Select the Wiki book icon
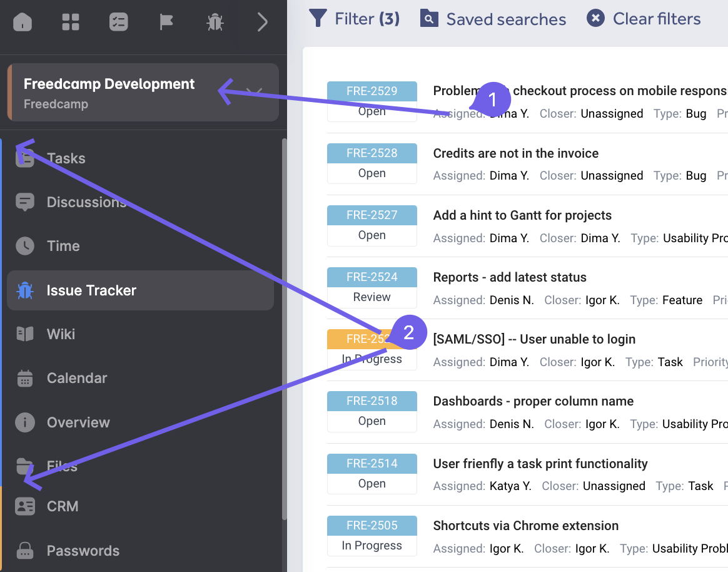This screenshot has height=572, width=728. [x=25, y=334]
